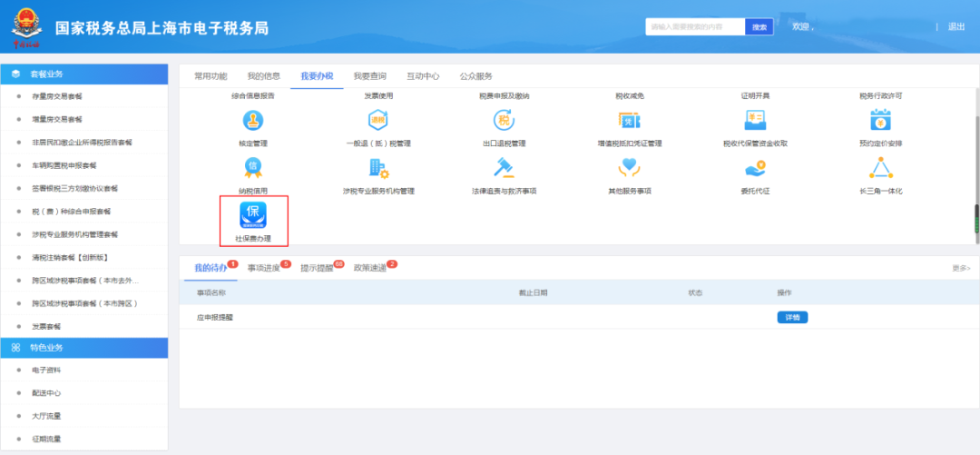Click the 纳税信用 medal icon
The width and height of the screenshot is (980, 455).
tap(253, 167)
